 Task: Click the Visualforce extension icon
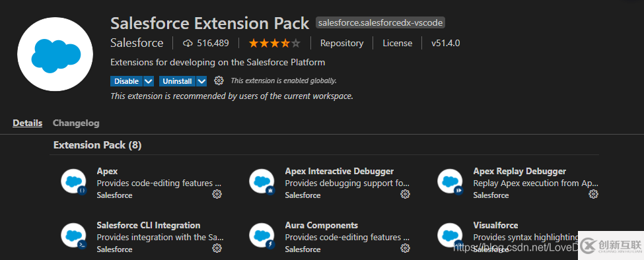(450, 236)
